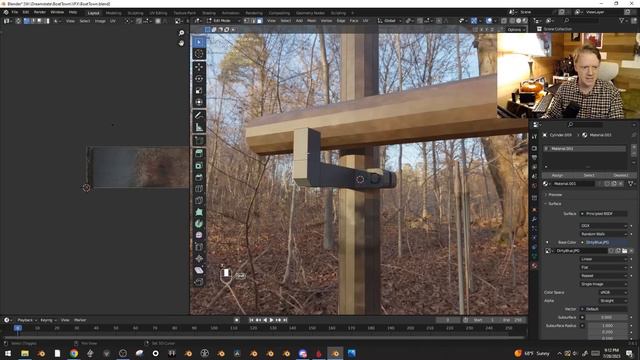Switch to the UV Editing workspace tab
This screenshot has width=640, height=360.
point(158,13)
